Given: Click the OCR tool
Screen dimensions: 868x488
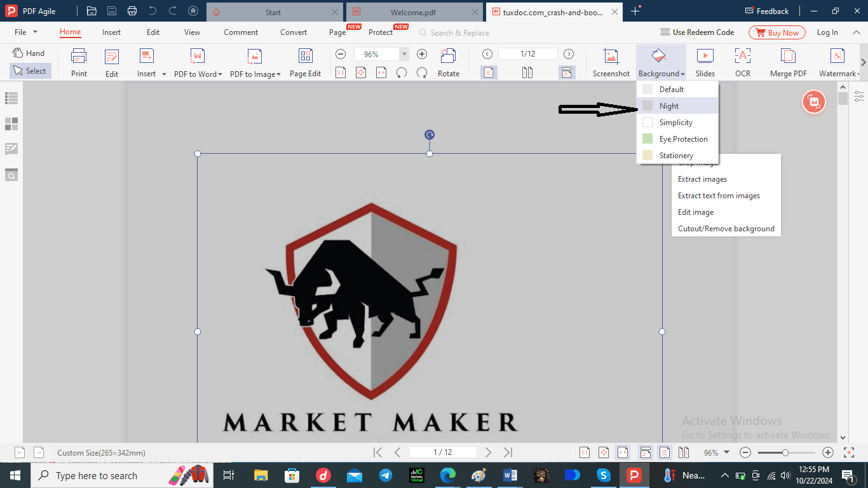Looking at the screenshot, I should pos(743,62).
